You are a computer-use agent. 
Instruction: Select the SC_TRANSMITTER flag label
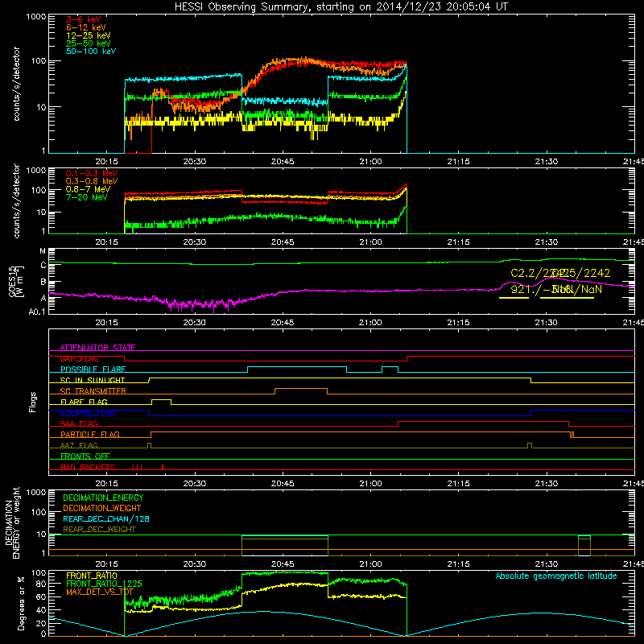tap(93, 391)
